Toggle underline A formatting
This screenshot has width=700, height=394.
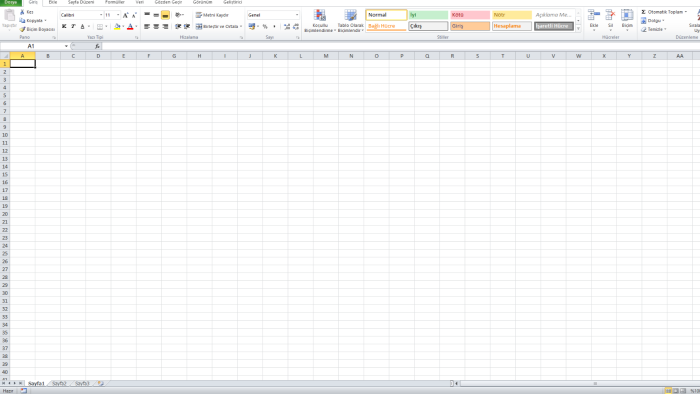click(x=82, y=26)
